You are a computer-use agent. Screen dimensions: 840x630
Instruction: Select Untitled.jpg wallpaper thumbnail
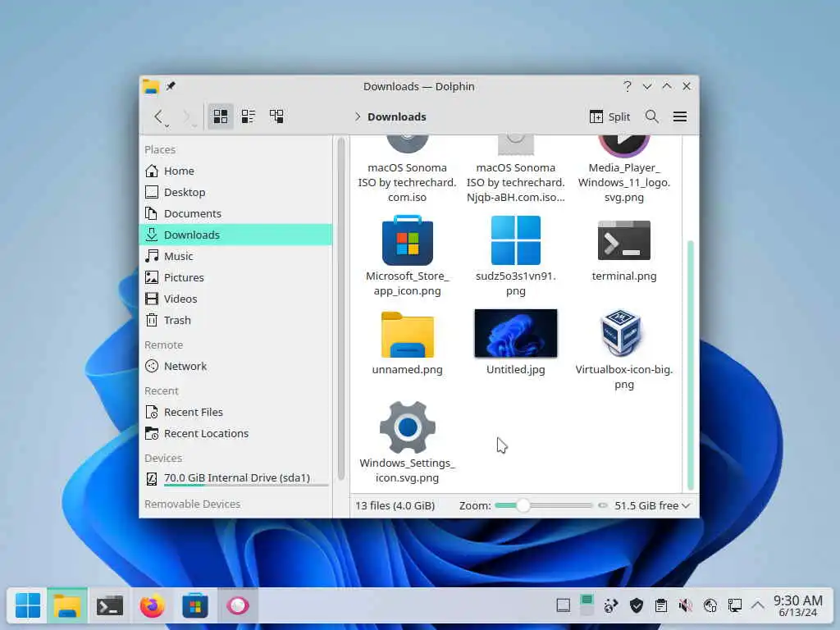point(515,342)
